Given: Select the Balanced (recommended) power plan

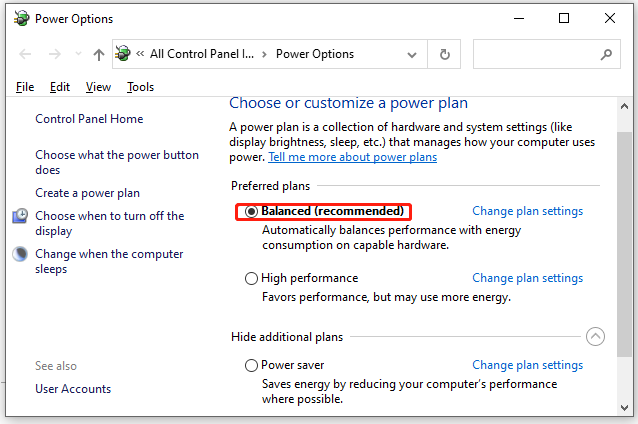Looking at the screenshot, I should click(x=251, y=212).
